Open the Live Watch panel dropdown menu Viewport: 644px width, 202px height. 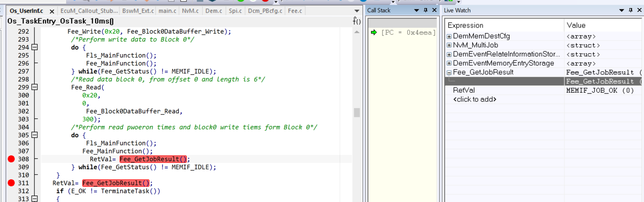[621, 11]
